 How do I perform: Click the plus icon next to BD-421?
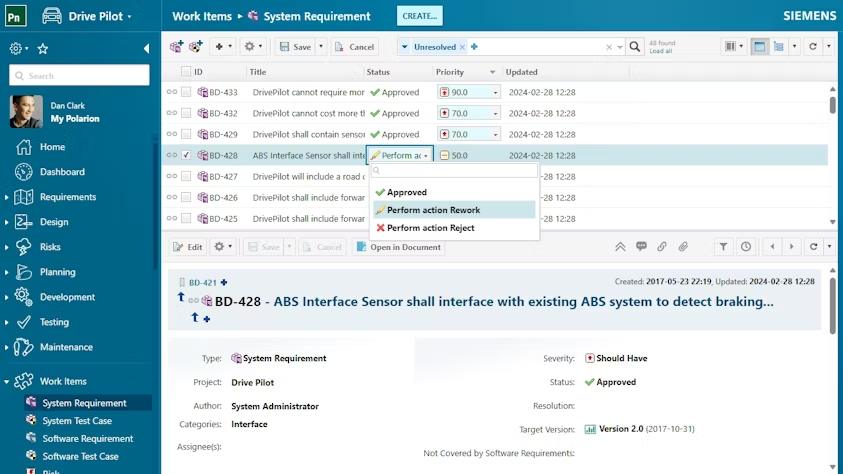[x=224, y=282]
